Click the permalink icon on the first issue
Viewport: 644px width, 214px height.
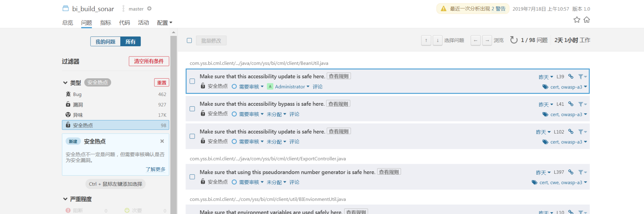(571, 76)
